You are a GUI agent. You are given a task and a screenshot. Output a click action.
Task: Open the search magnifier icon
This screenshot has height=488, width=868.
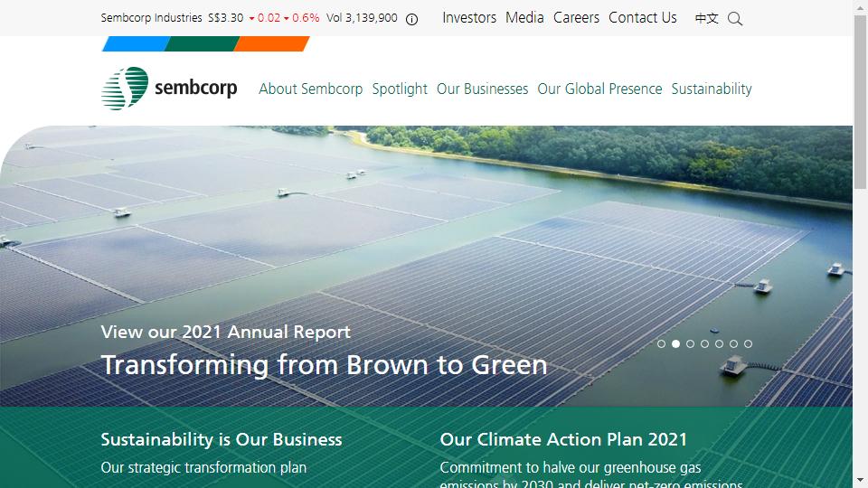(734, 19)
